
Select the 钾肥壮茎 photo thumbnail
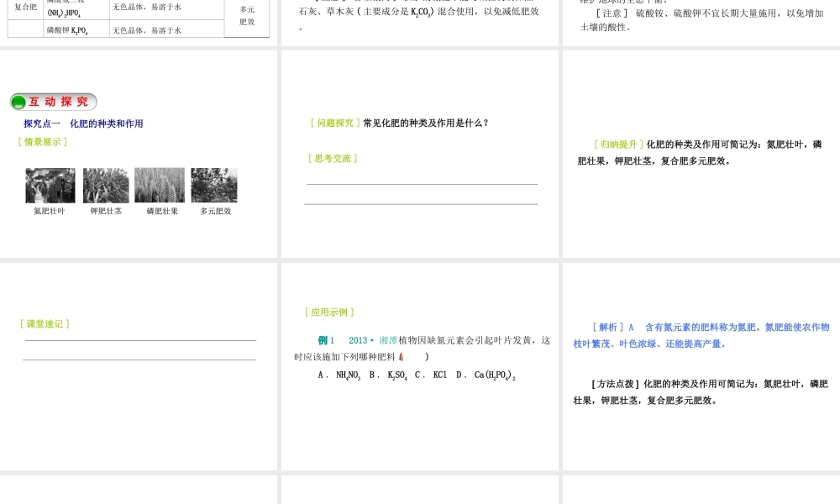click(106, 186)
